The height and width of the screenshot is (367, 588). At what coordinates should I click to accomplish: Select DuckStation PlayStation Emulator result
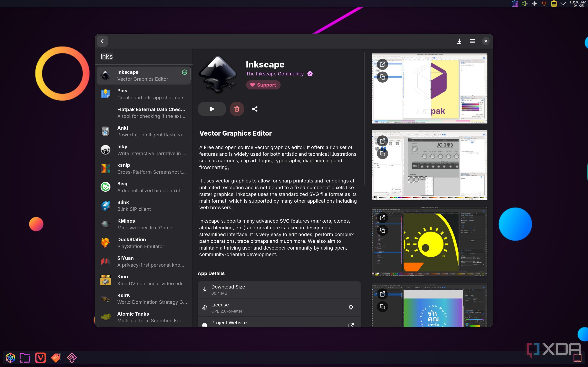[143, 243]
